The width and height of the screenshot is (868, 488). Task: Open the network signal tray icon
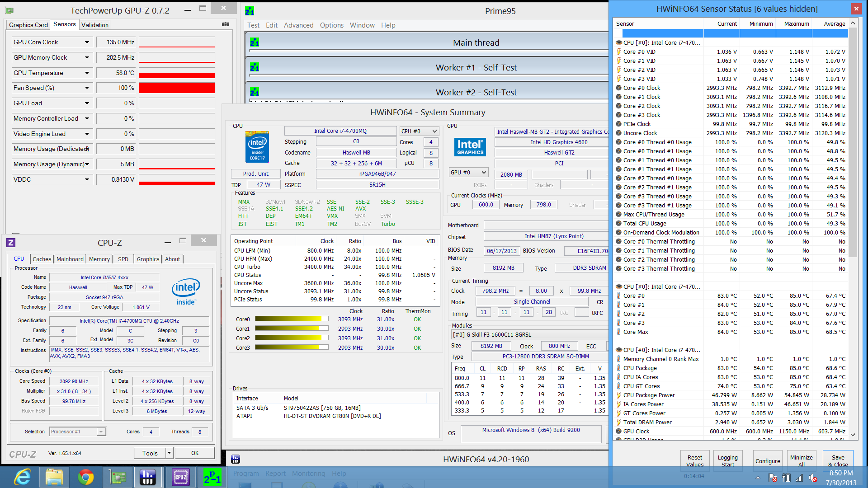tap(799, 478)
